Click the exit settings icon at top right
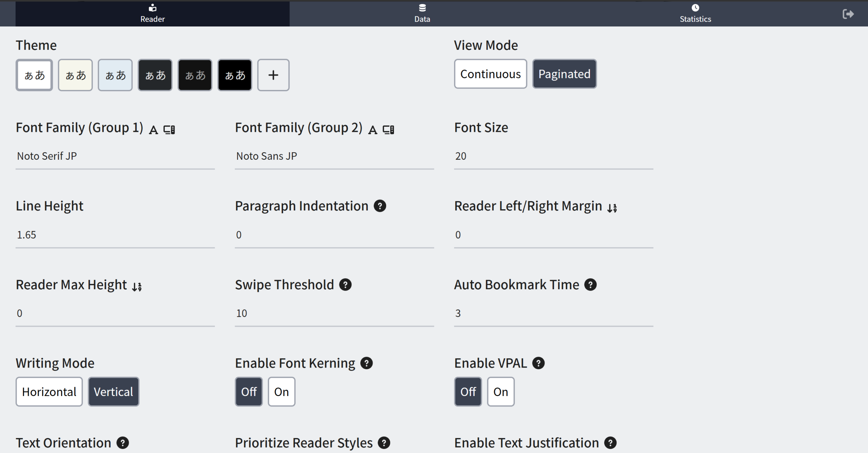The width and height of the screenshot is (868, 453). point(848,14)
